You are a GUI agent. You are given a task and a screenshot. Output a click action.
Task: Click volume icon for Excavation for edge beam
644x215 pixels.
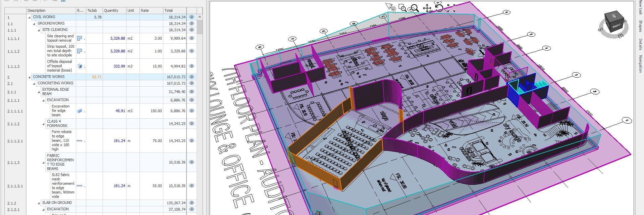click(79, 111)
